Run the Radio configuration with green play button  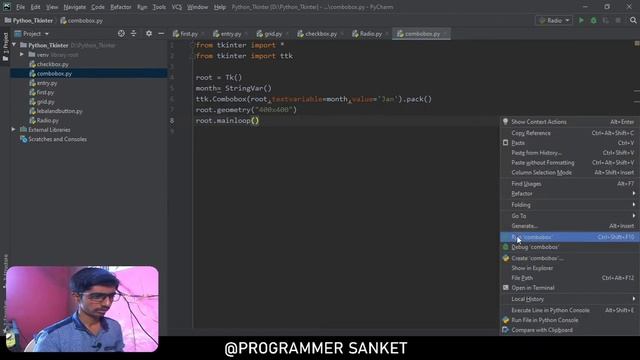pos(581,20)
